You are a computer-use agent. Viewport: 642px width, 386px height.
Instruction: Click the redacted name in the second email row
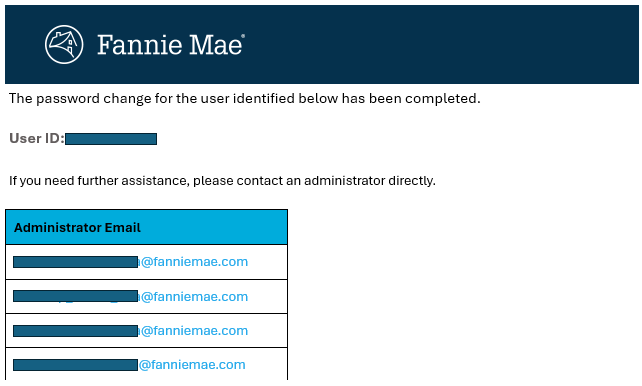coord(75,296)
